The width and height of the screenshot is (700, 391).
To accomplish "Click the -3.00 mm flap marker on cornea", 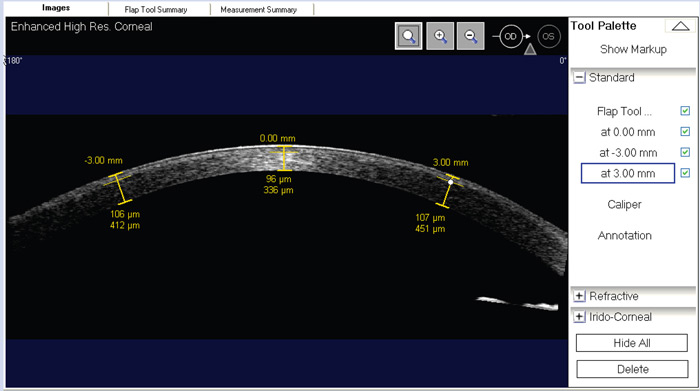I will pos(120,188).
